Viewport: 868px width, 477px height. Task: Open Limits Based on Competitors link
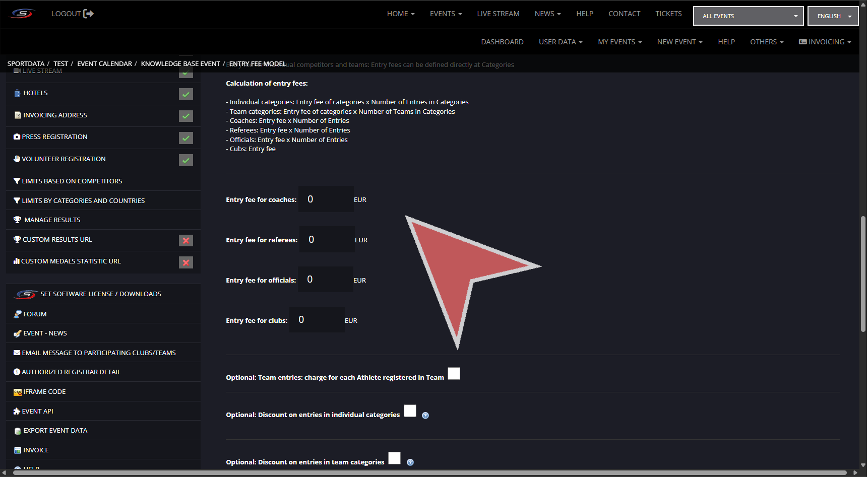(x=72, y=181)
